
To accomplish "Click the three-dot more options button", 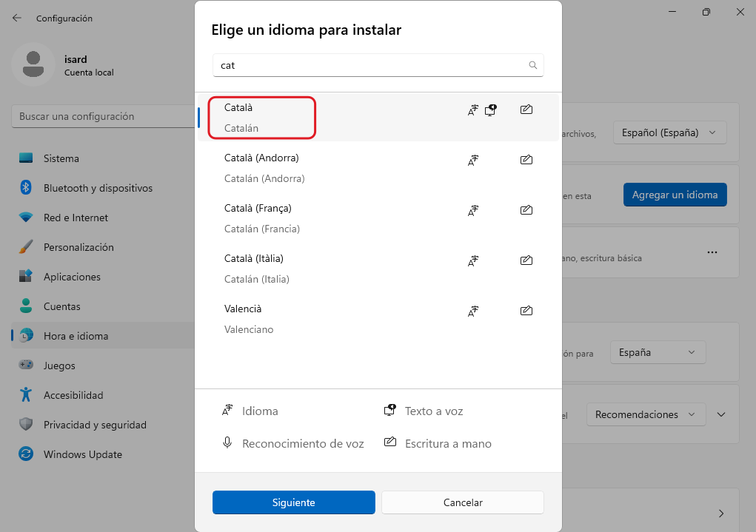I will pyautogui.click(x=712, y=252).
